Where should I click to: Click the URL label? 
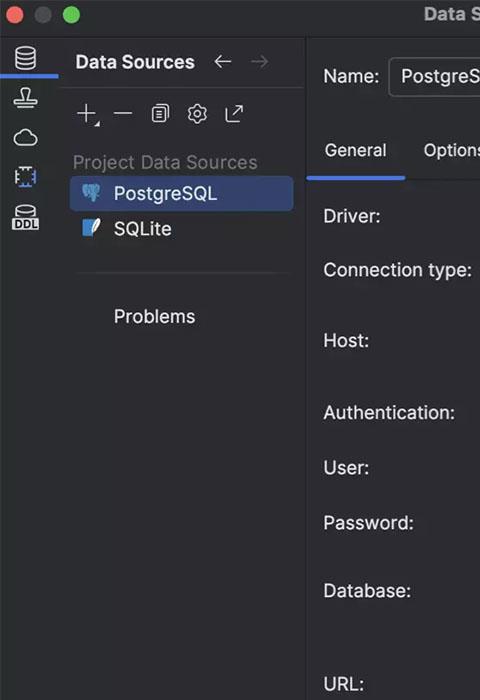click(x=343, y=684)
